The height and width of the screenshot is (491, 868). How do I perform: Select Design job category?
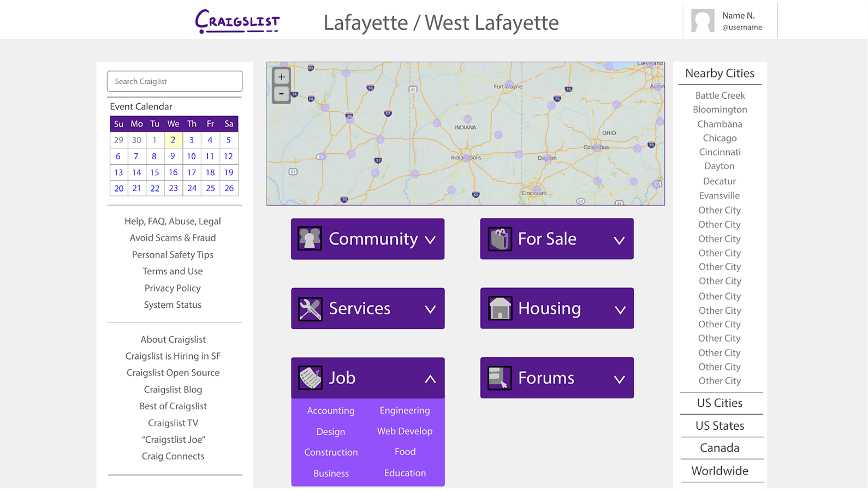331,432
